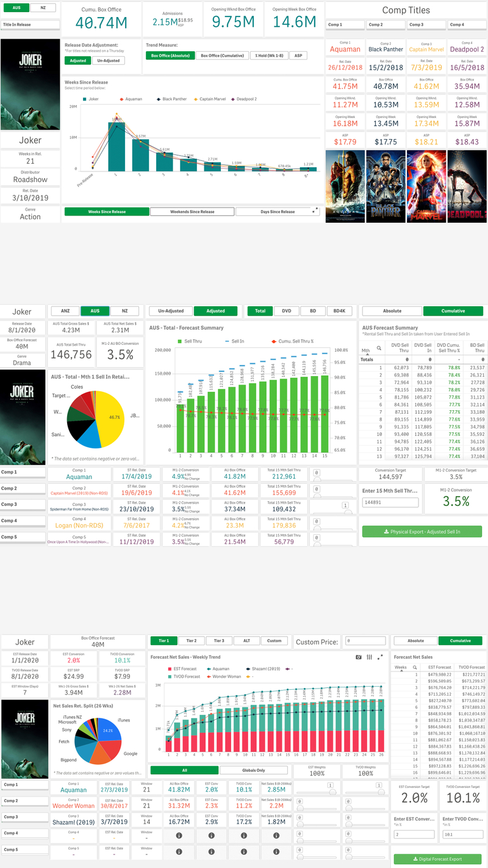The width and height of the screenshot is (488, 868).
Task: Click Digital Forecast Export button
Action: [x=437, y=859]
